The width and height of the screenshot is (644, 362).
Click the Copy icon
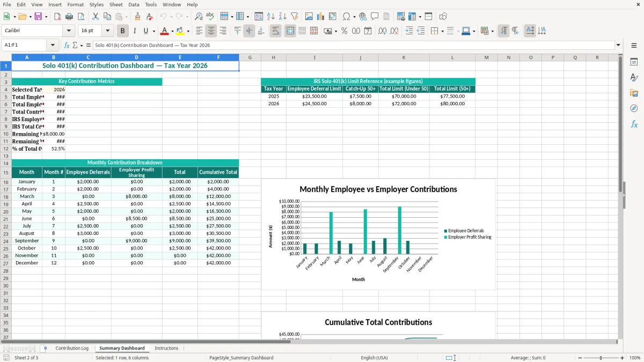[x=107, y=17]
